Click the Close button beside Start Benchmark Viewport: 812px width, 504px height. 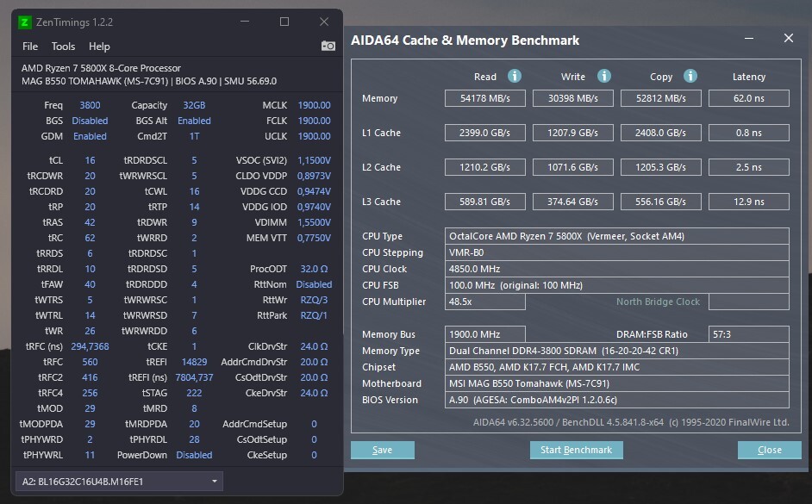769,450
